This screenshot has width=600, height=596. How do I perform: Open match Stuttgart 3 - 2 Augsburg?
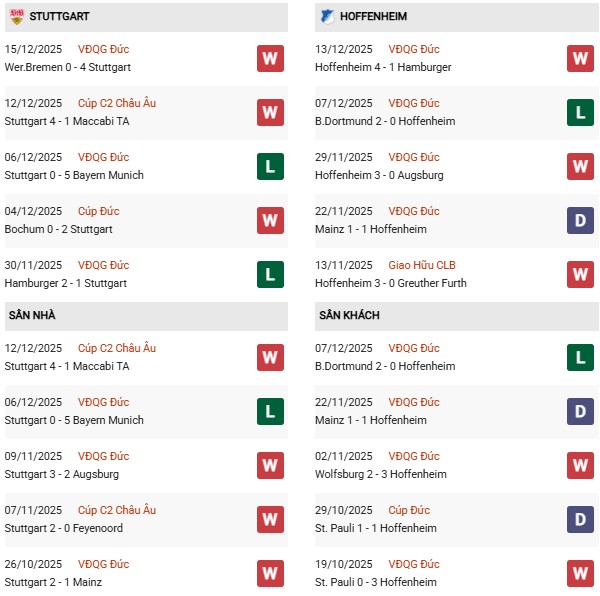(x=63, y=474)
